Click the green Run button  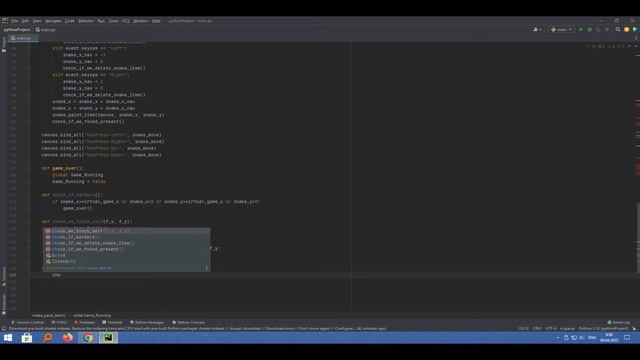click(581, 29)
